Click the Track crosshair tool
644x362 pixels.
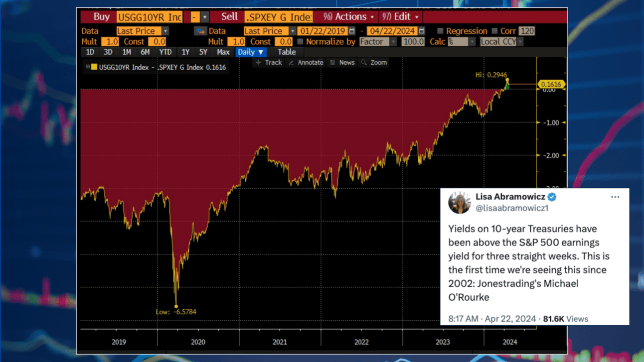click(x=269, y=62)
